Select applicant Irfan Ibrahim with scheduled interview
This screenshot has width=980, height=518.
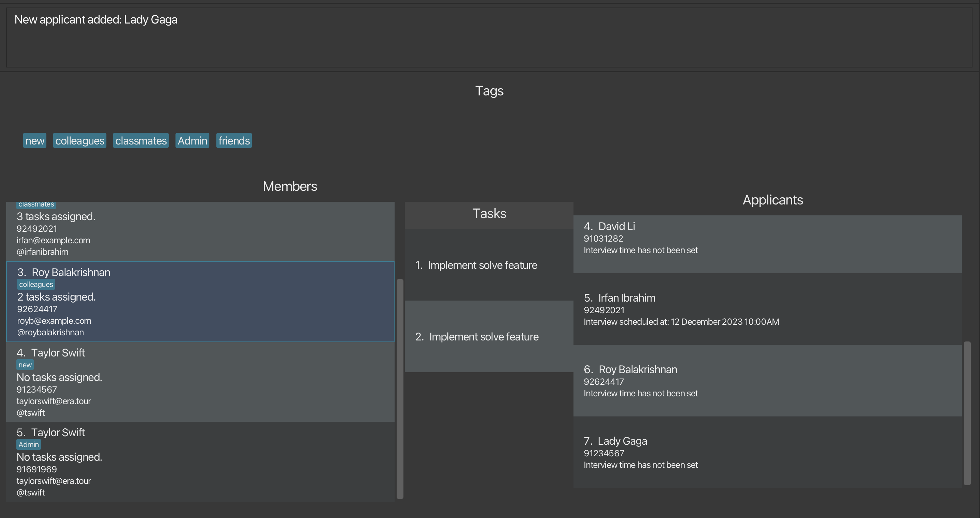coord(767,309)
